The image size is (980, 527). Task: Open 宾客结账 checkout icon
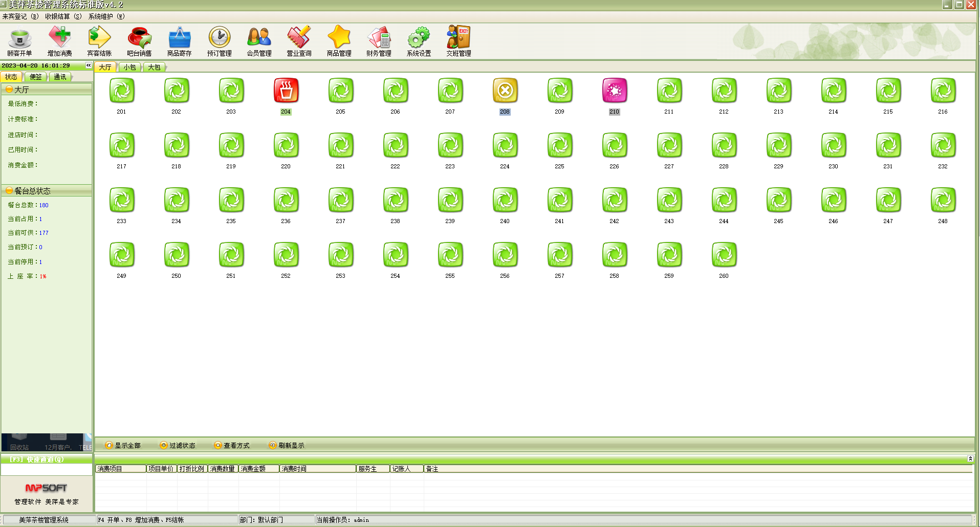[99, 41]
